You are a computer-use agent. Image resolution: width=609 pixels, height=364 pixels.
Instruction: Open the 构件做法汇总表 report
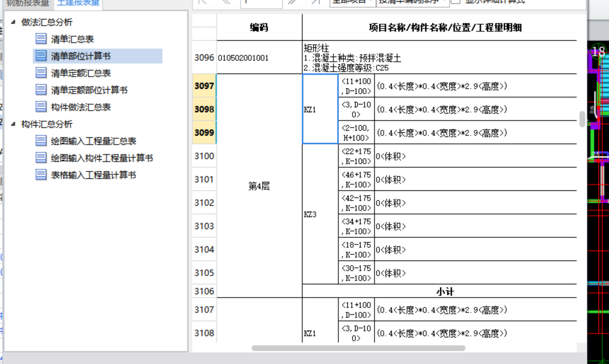81,107
